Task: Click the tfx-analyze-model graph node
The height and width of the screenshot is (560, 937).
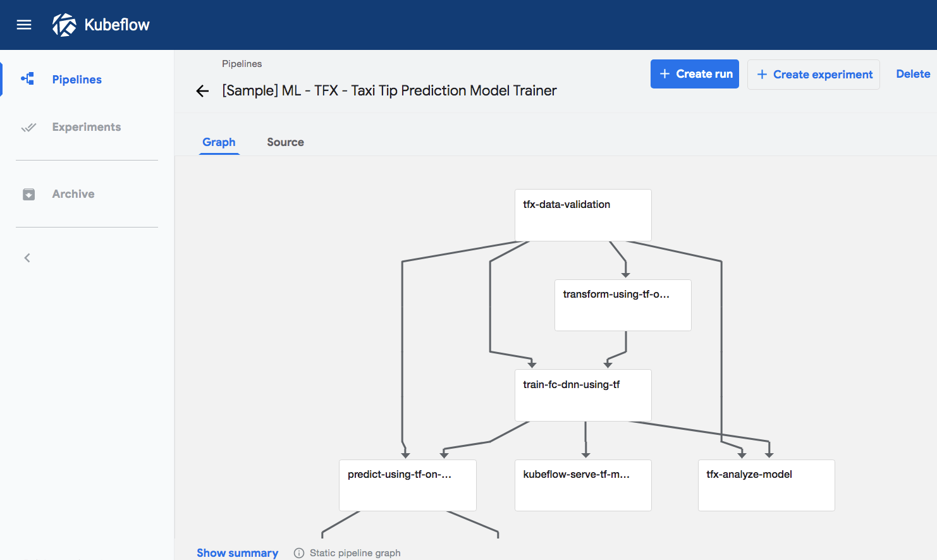Action: click(766, 485)
